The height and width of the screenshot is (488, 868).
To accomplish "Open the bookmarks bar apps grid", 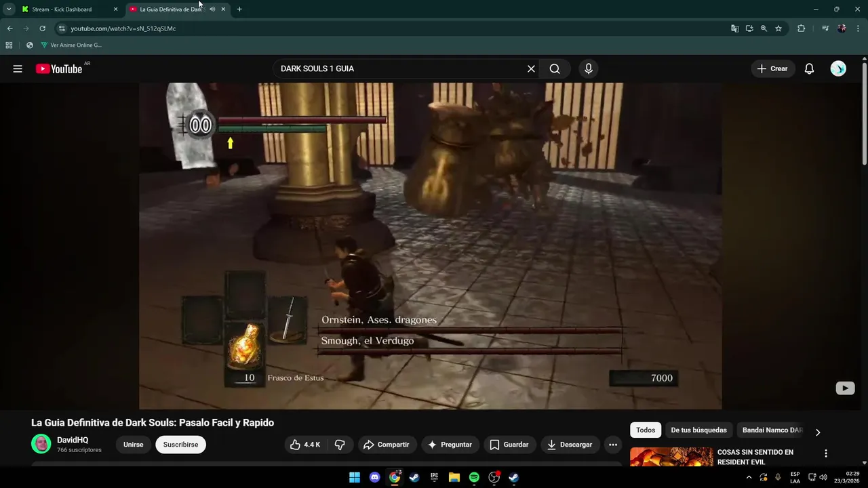I will pyautogui.click(x=9, y=45).
